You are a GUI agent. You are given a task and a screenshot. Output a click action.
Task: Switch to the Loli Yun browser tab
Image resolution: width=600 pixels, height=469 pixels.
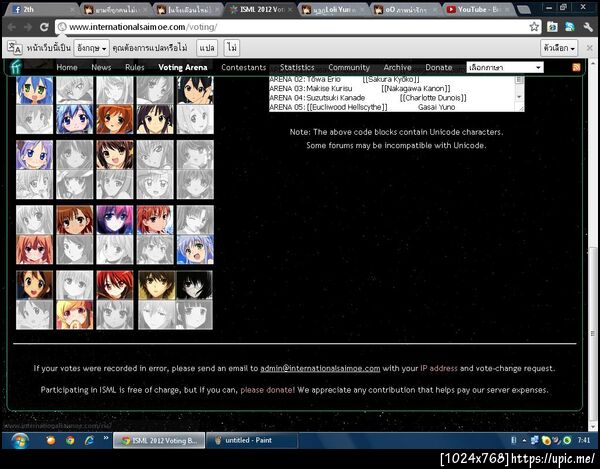(333, 10)
